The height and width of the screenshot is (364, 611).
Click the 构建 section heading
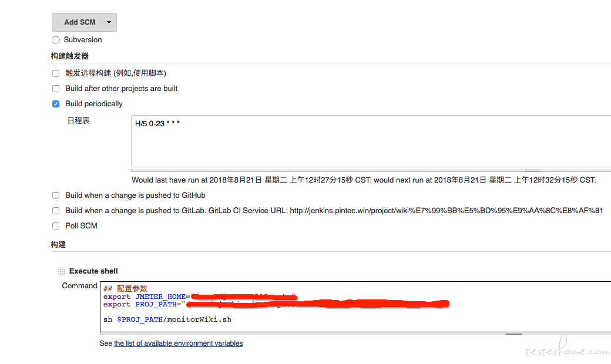pos(58,244)
